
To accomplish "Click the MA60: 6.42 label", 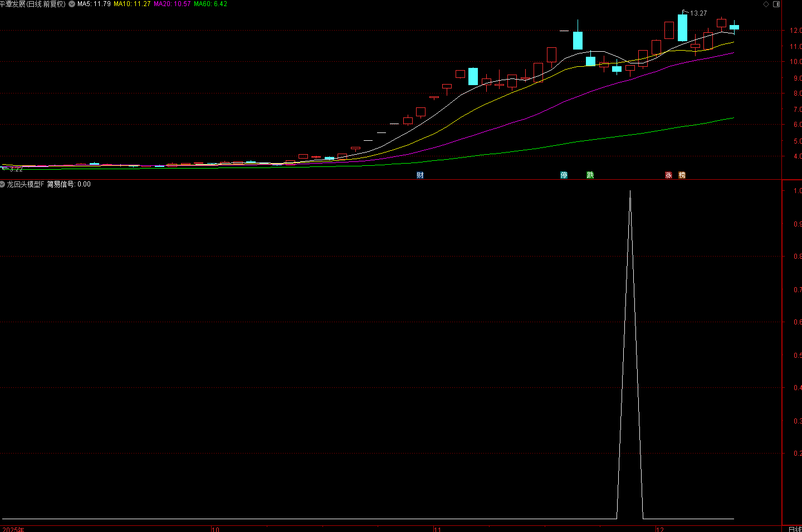I will pos(211,4).
